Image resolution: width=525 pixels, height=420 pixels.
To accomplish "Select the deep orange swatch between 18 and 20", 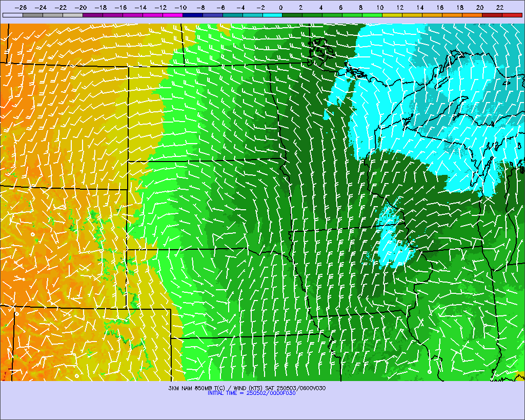I will pos(472,15).
